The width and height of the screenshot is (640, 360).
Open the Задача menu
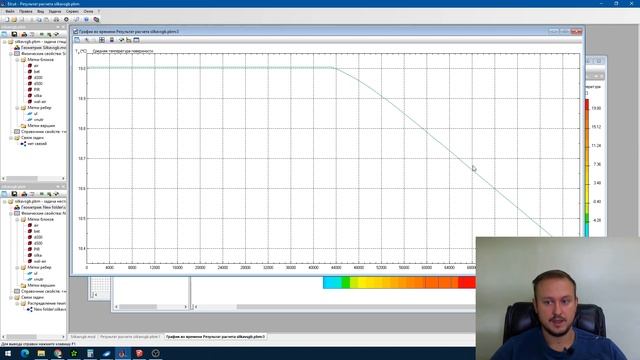55,11
